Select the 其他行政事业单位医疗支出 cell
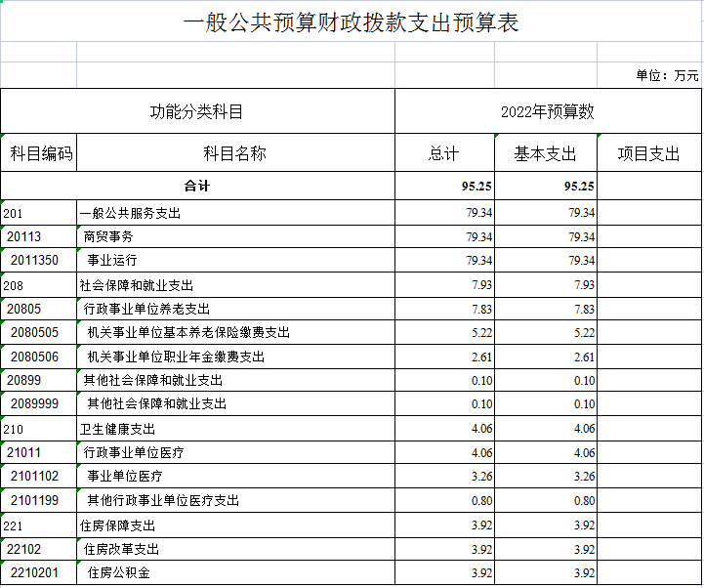This screenshot has width=704, height=588. tap(235, 500)
